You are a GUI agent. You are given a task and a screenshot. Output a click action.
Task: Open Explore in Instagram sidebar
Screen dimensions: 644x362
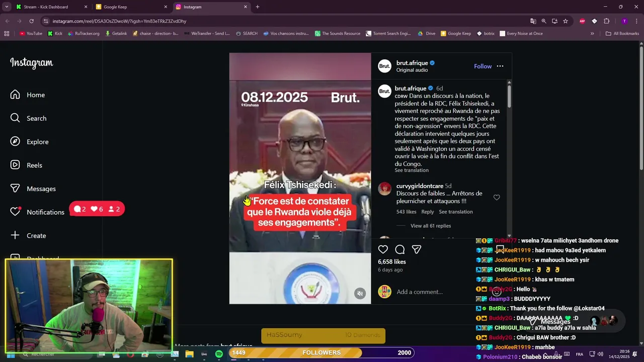point(29,142)
